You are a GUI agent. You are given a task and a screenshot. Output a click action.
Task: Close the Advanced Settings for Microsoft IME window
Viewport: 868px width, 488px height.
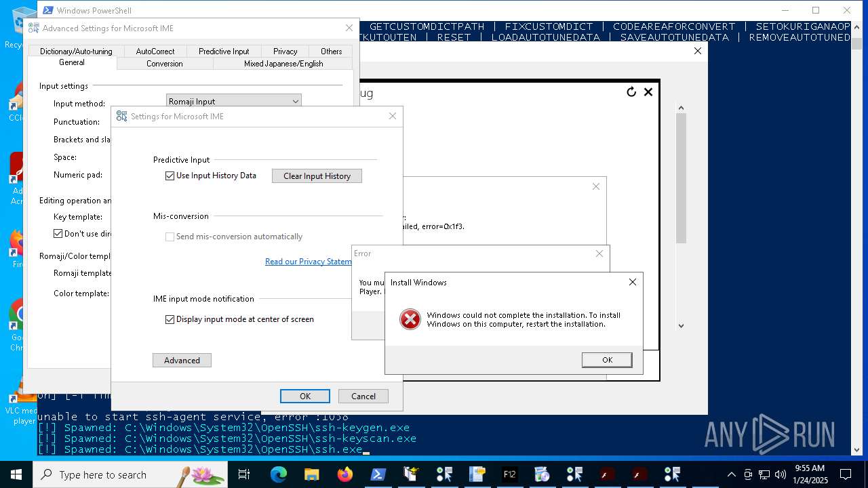(x=349, y=28)
